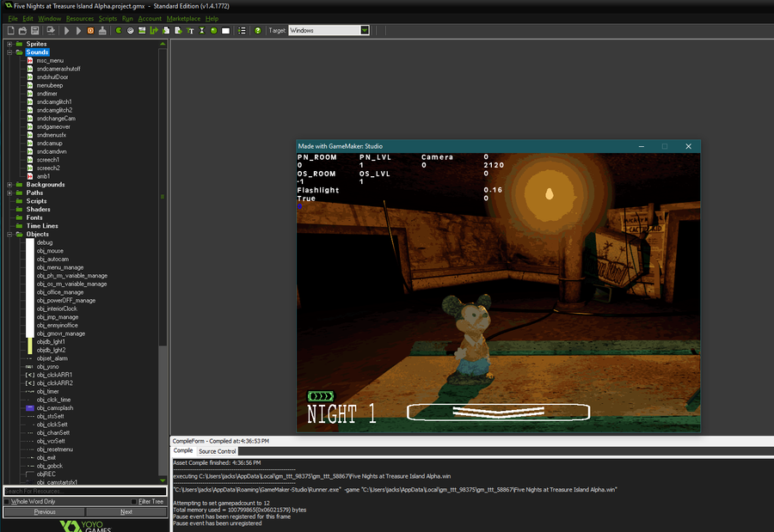Open the Account menu
Image resolution: width=774 pixels, height=532 pixels.
pos(150,19)
